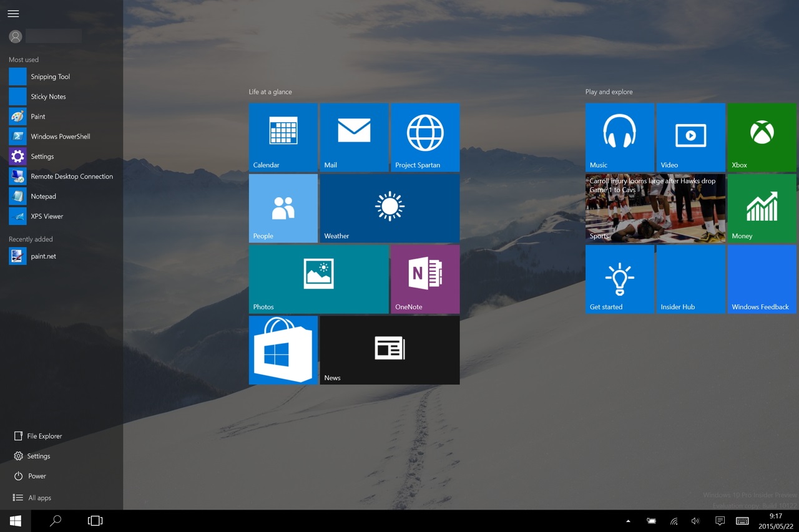Check the battery status icon
The image size is (799, 532).
coord(651,521)
